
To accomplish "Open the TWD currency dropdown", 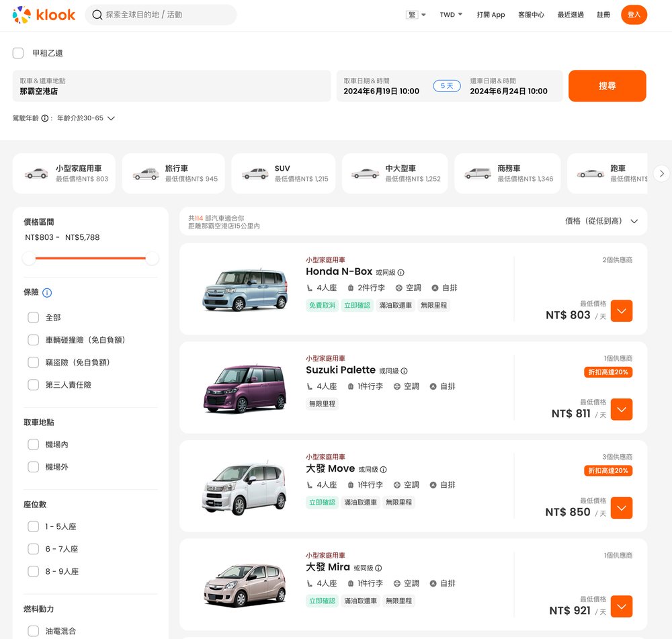I will (451, 15).
